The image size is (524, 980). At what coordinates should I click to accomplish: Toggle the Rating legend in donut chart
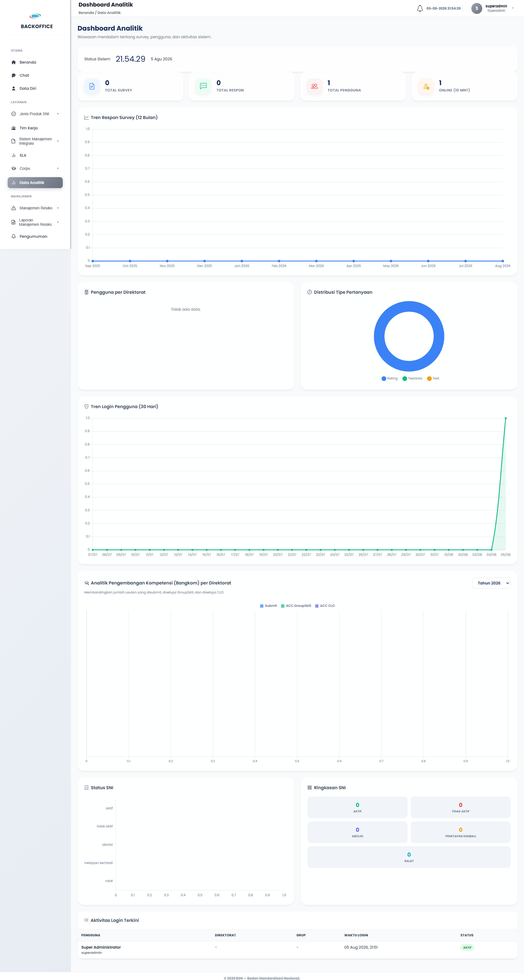pyautogui.click(x=389, y=379)
